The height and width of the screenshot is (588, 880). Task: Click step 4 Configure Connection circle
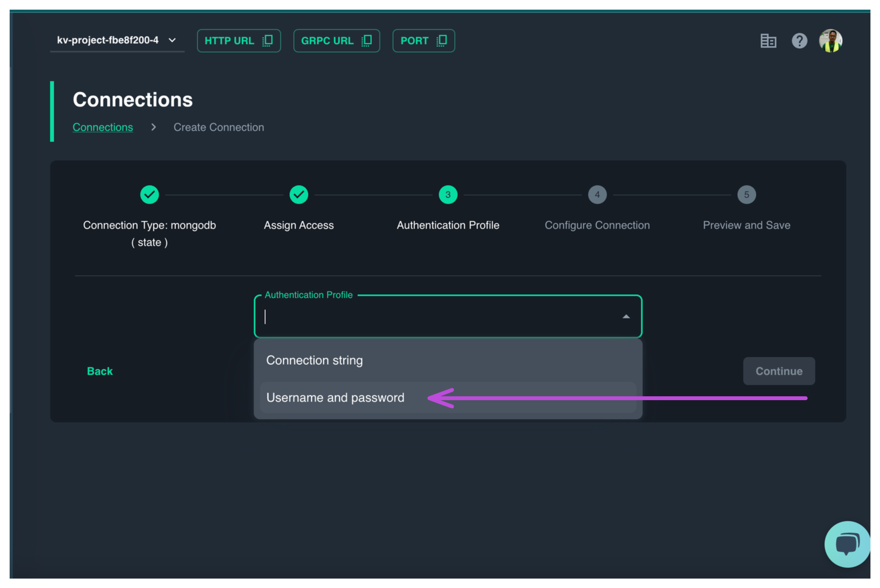(x=597, y=195)
